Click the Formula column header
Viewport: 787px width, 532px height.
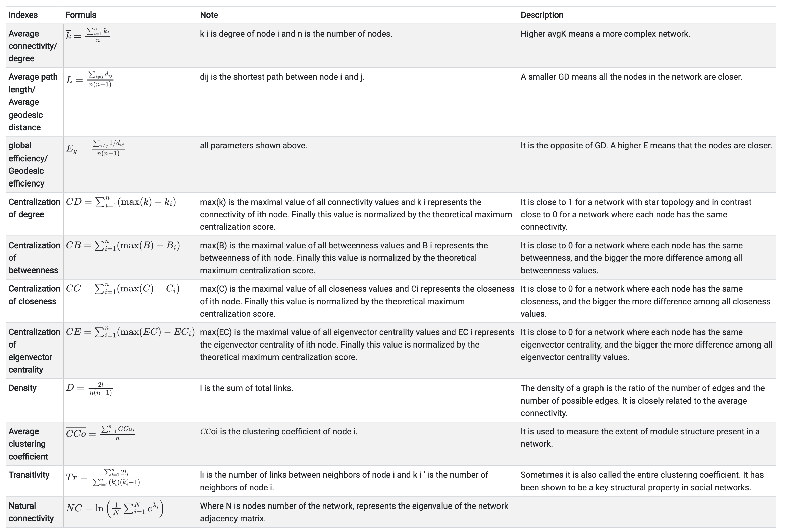point(81,15)
